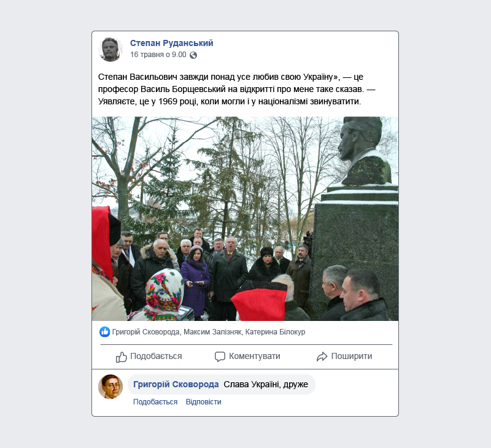491x448 pixels.
Task: Click the blue like reaction icon
Action: point(104,332)
